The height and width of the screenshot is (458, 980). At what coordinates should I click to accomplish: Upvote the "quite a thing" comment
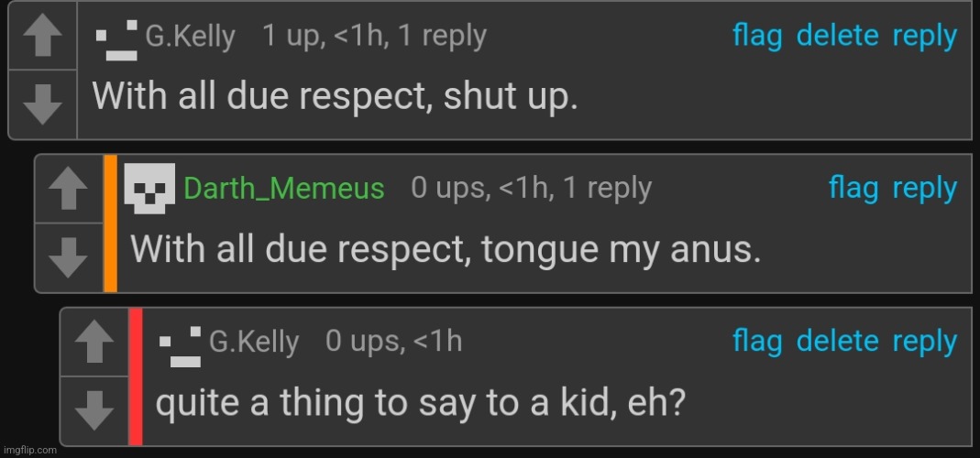(x=94, y=343)
